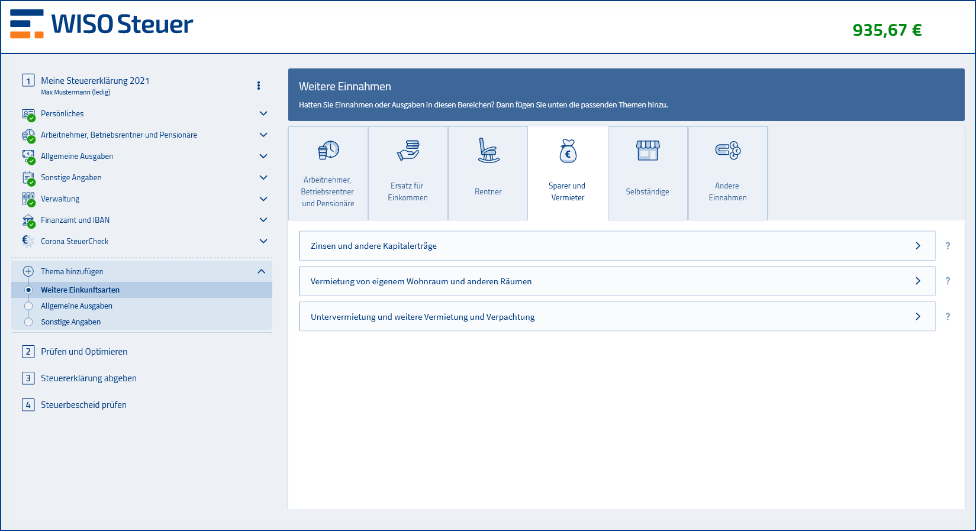Open Andere Einnahmen money icon tab
Viewport: 976px width, 531px height.
point(727,151)
